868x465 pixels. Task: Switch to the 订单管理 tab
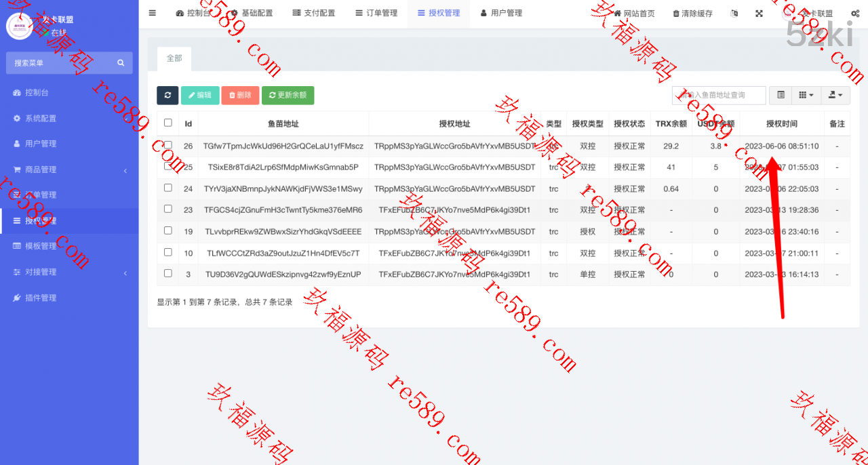[x=376, y=13]
